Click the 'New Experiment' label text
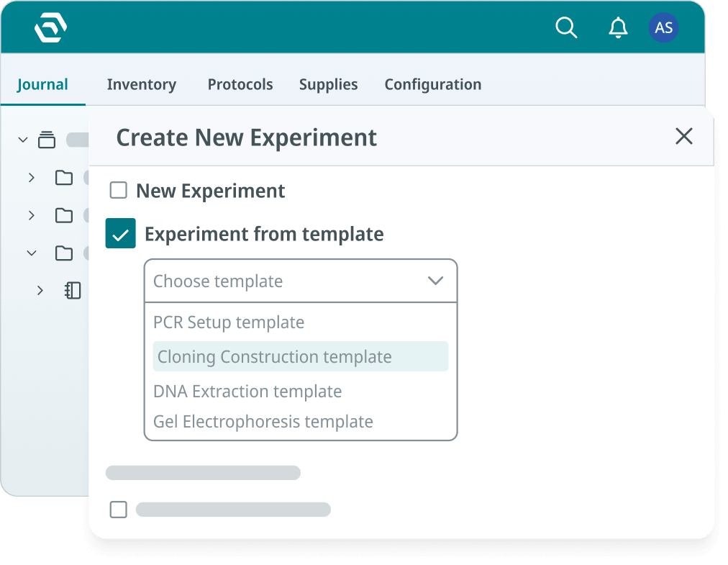The width and height of the screenshot is (728, 565). point(210,191)
